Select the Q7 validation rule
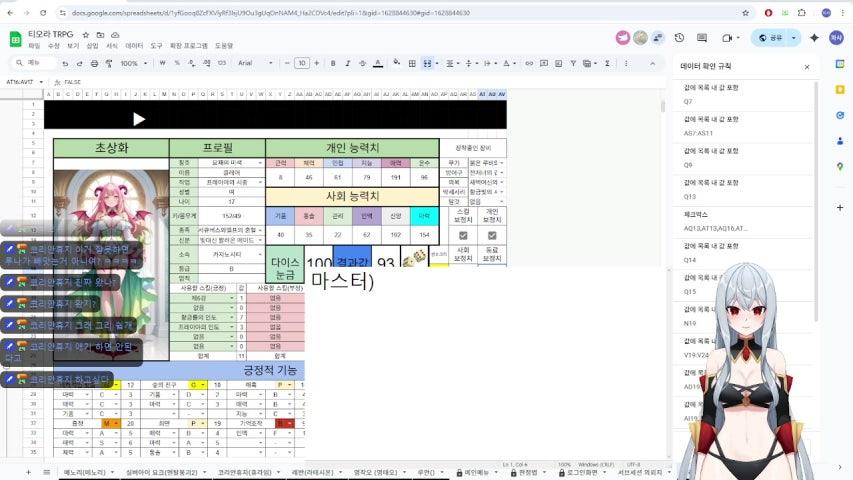 tap(744, 95)
